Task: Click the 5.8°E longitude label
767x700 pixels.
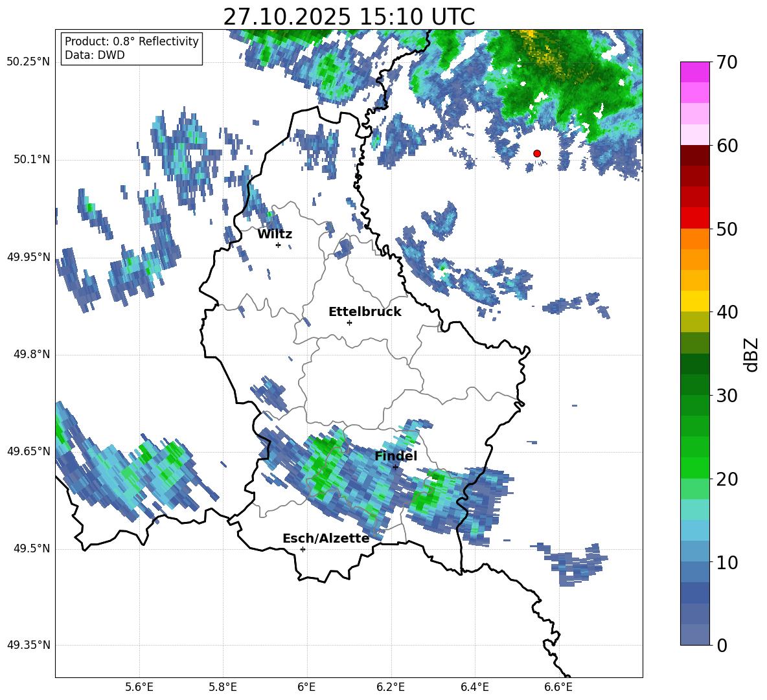Action: [223, 687]
